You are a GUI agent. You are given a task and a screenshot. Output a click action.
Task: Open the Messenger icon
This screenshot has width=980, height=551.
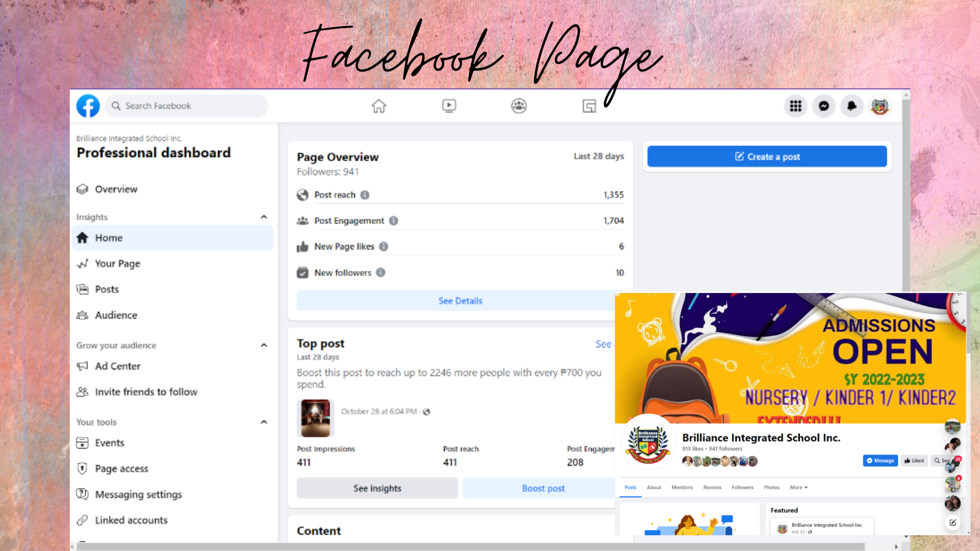click(824, 106)
